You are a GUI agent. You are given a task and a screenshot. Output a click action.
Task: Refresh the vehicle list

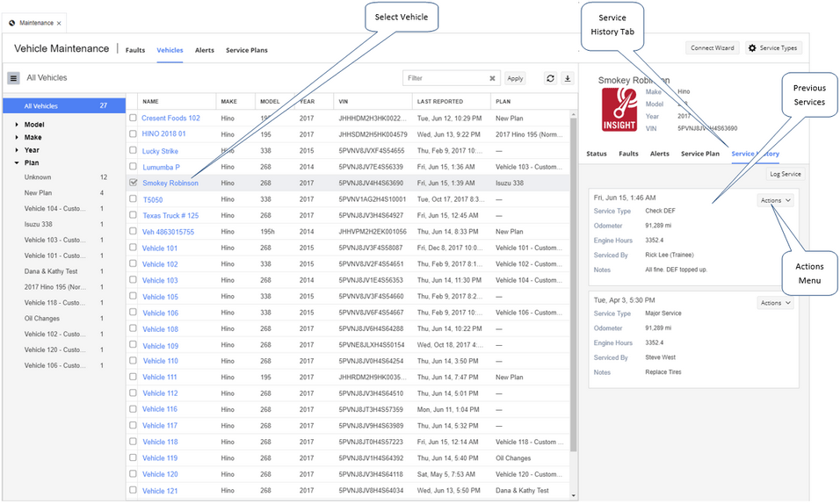550,78
